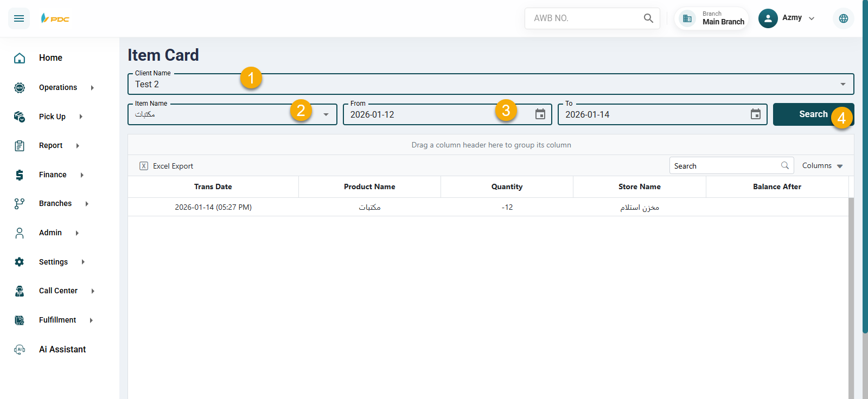Expand the Report submenu arrow

click(78, 146)
